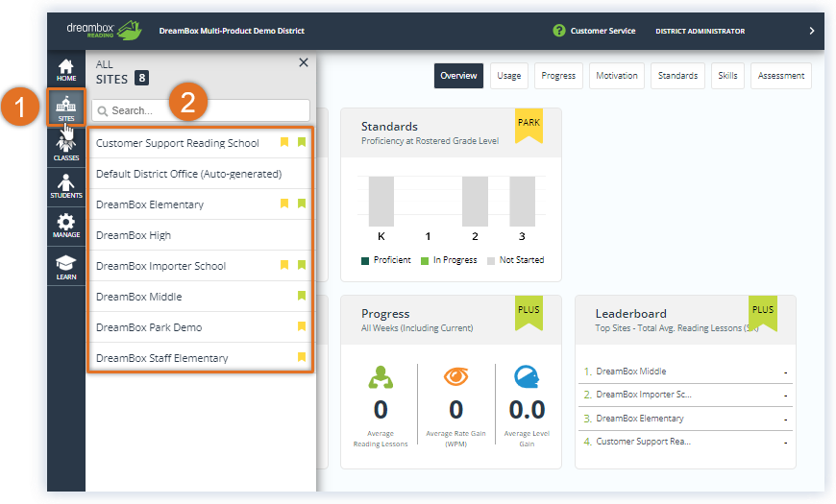Click the PLUS ribbon on Leaderboard card
Screen dimensions: 836x504
763,313
